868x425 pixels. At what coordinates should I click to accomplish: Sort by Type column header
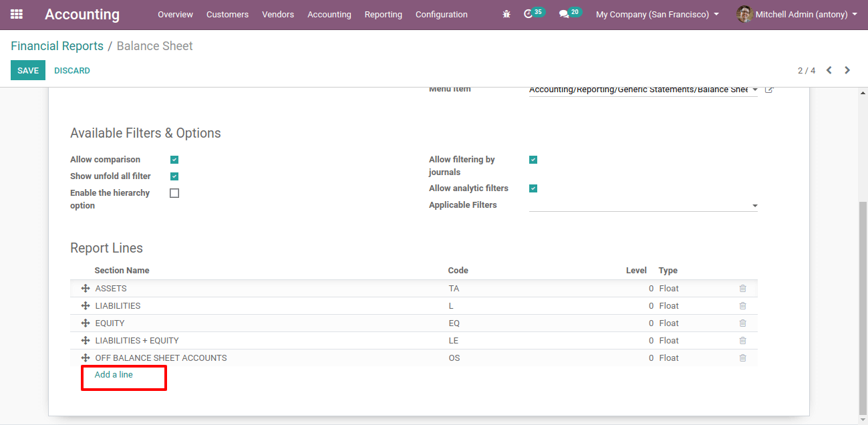click(668, 271)
